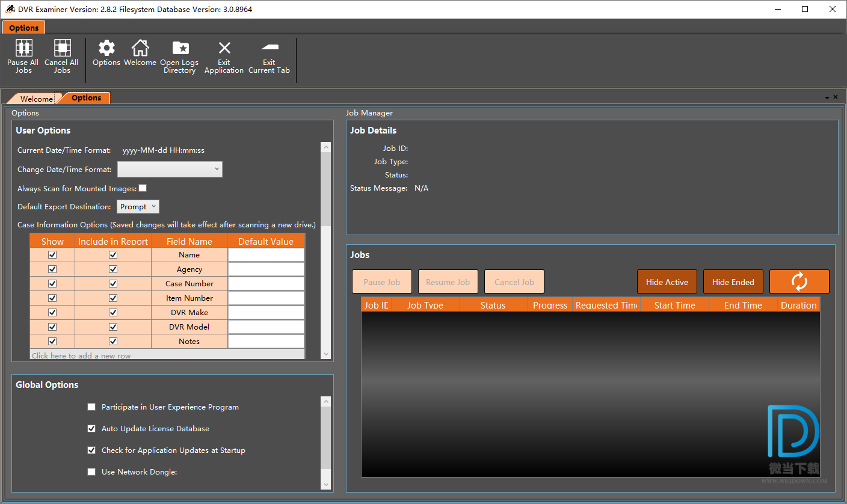Viewport: 847px width, 504px height.
Task: Click the 'Notes' field name cell
Action: 189,342
